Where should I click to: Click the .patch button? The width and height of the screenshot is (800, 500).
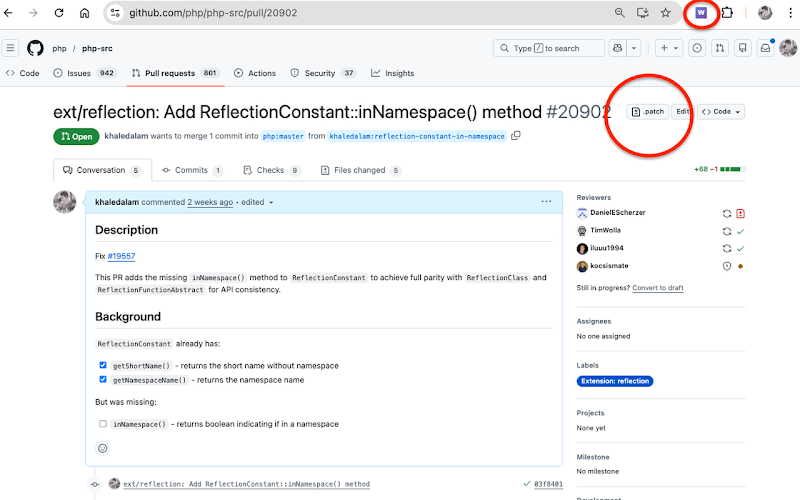tap(647, 112)
